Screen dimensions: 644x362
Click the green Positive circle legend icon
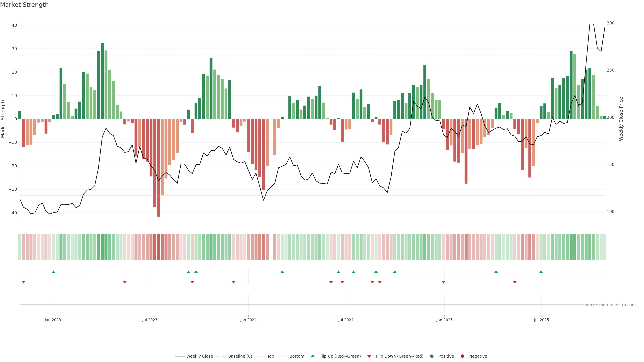(432, 356)
